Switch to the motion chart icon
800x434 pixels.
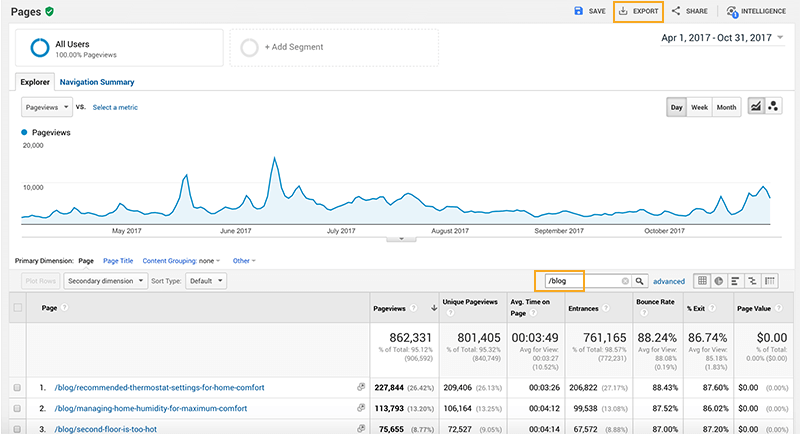pyautogui.click(x=773, y=107)
